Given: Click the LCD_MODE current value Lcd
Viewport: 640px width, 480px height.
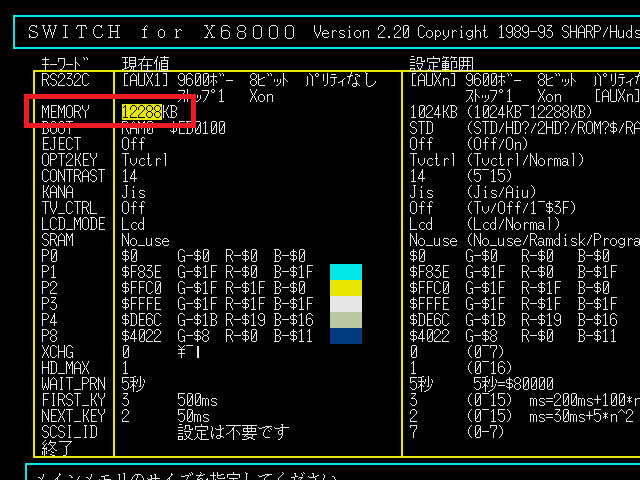Looking at the screenshot, I should coord(133,224).
